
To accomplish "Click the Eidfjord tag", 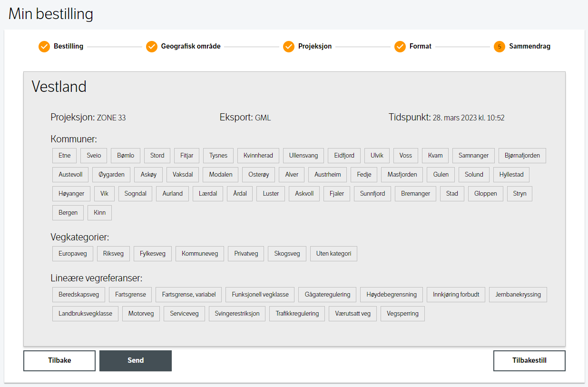I will [x=344, y=156].
